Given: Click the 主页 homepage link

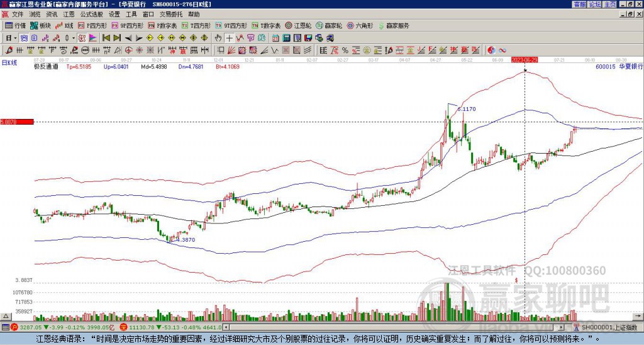Looking at the screenshot, I should (x=609, y=4).
